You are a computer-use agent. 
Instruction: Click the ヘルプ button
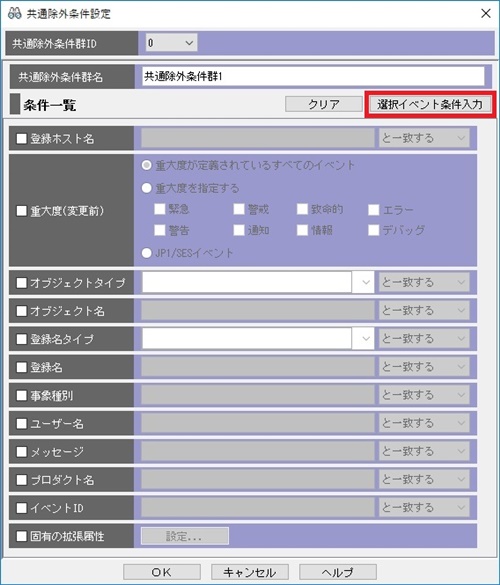point(338,572)
